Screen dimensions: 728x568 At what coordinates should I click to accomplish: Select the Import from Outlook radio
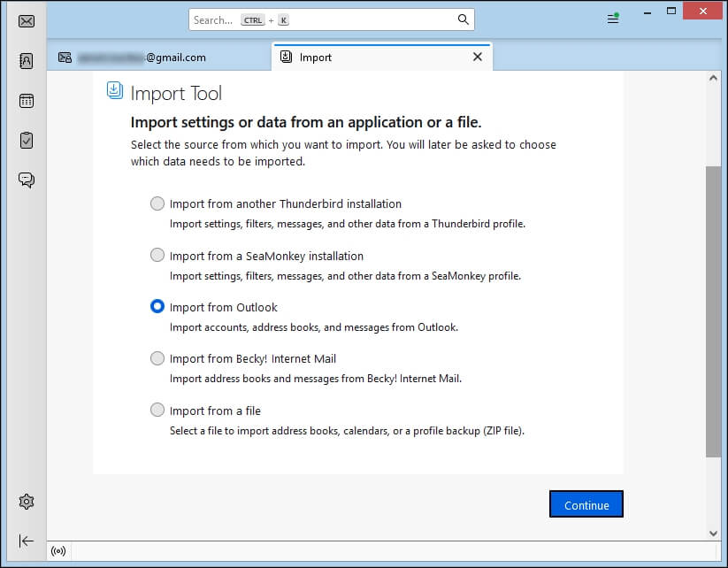(157, 306)
